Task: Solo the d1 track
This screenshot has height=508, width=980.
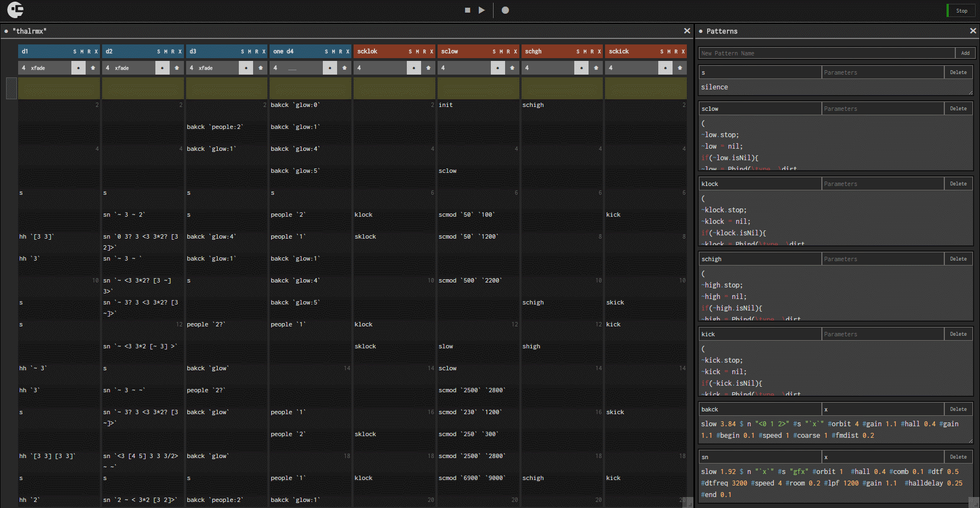Action: [x=75, y=52]
